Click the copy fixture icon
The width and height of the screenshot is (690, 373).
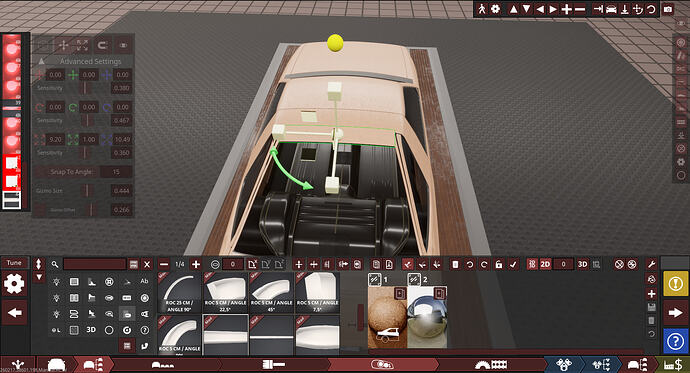pos(376,264)
